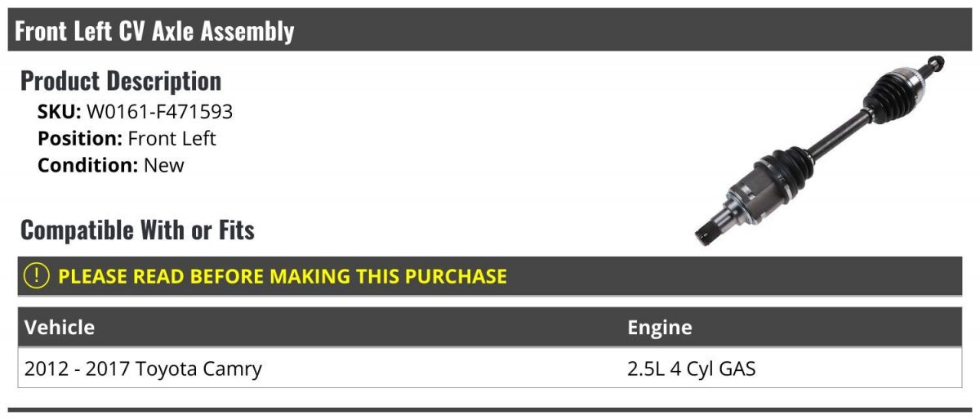Click the SKU label
Screen dimensions: 980x420
(59, 112)
